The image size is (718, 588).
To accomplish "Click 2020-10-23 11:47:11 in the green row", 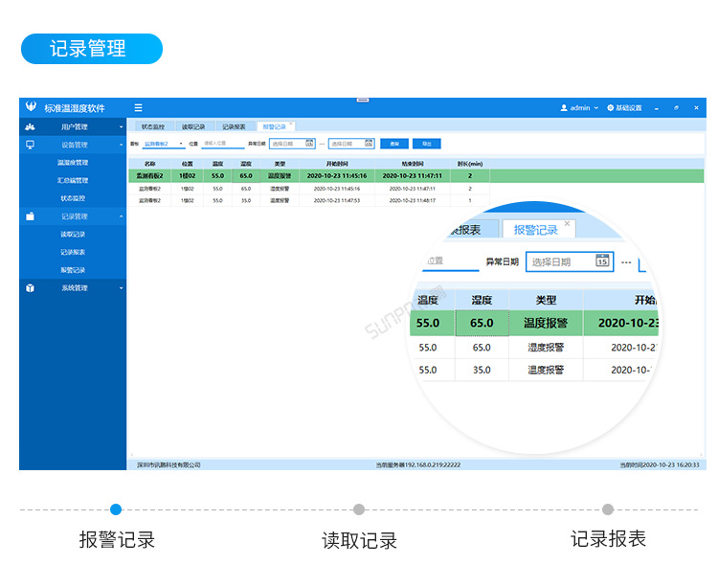I will pyautogui.click(x=413, y=176).
